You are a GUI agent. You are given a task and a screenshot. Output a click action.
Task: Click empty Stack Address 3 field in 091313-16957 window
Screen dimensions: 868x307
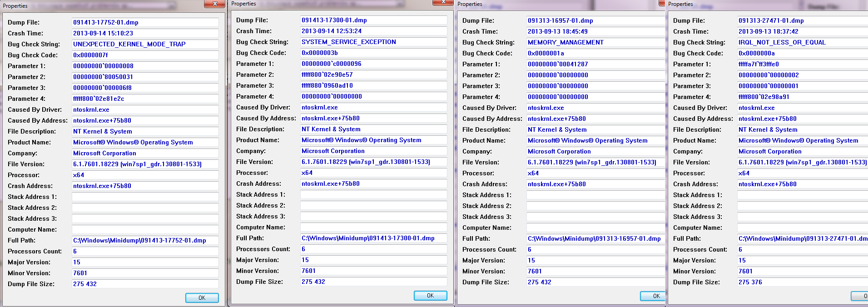tap(596, 217)
